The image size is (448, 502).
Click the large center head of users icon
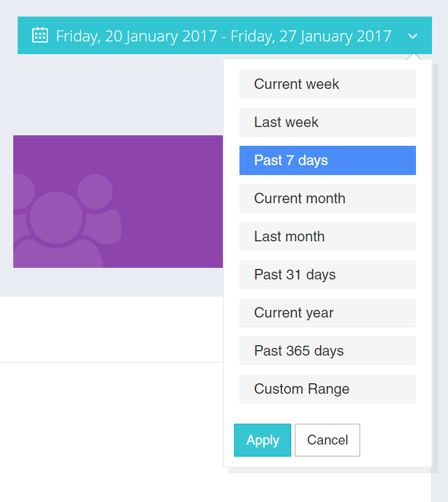(x=56, y=218)
